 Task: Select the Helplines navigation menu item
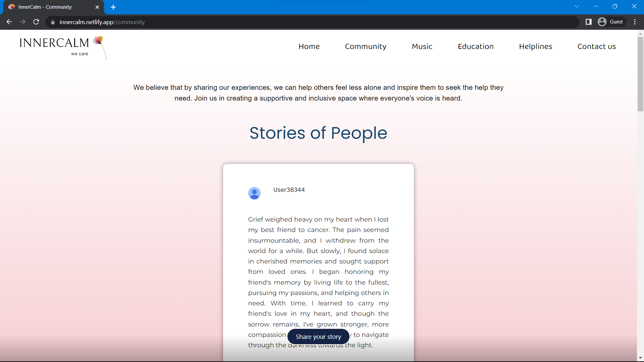click(536, 46)
